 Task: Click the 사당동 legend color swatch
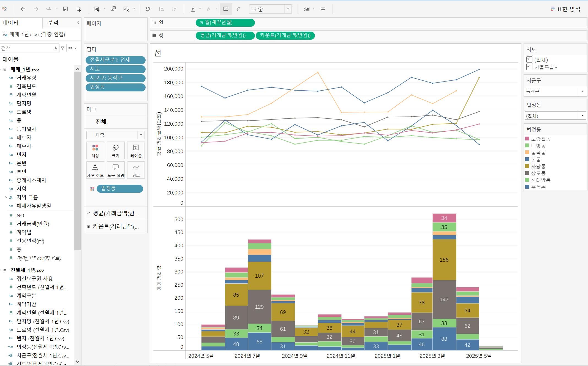tap(527, 166)
